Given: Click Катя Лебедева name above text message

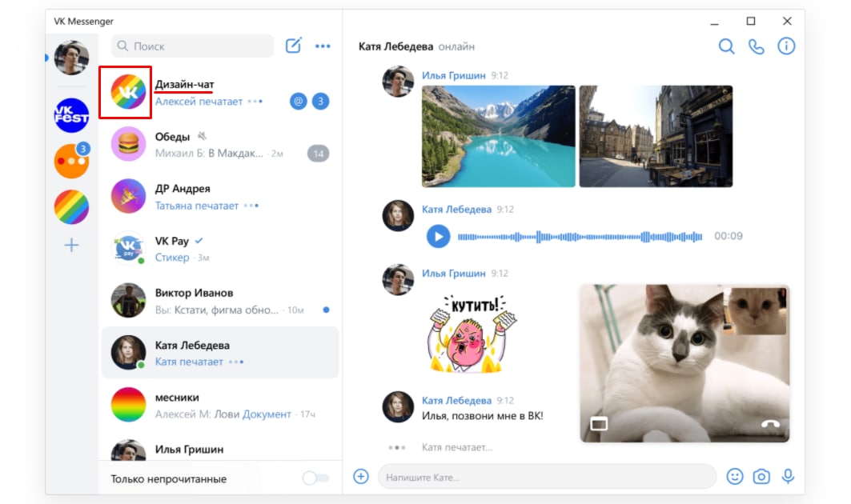Looking at the screenshot, I should (456, 400).
